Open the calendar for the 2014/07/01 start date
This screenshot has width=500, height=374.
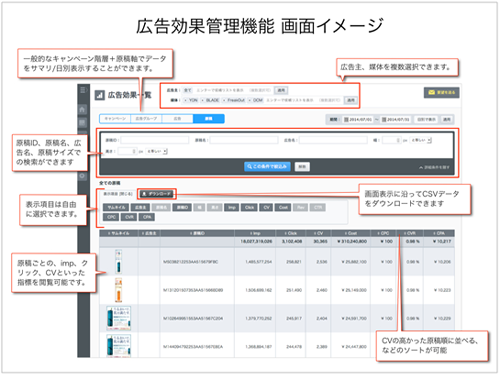pos(346,119)
